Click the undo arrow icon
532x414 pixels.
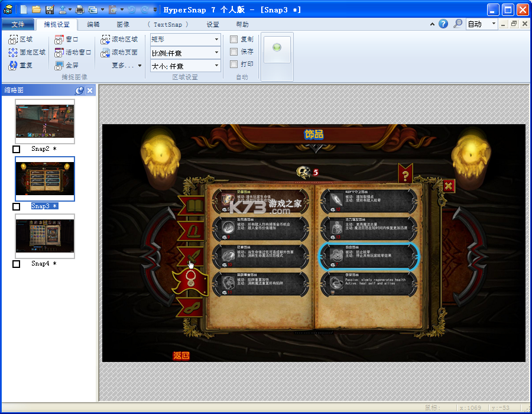tap(132, 9)
